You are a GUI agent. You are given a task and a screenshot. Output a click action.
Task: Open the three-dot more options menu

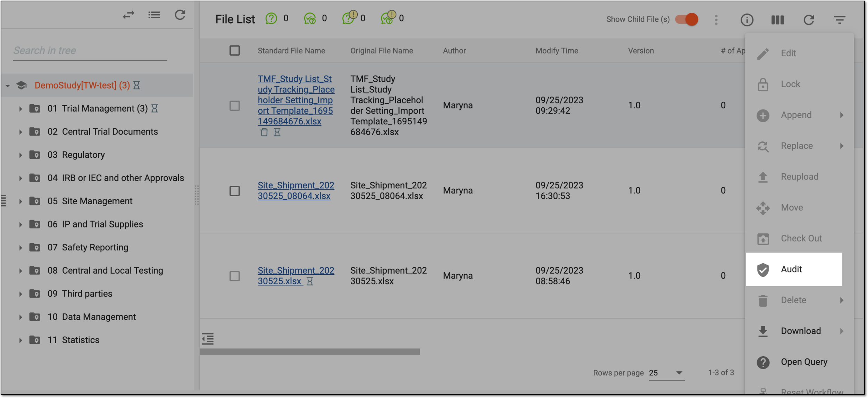click(716, 20)
